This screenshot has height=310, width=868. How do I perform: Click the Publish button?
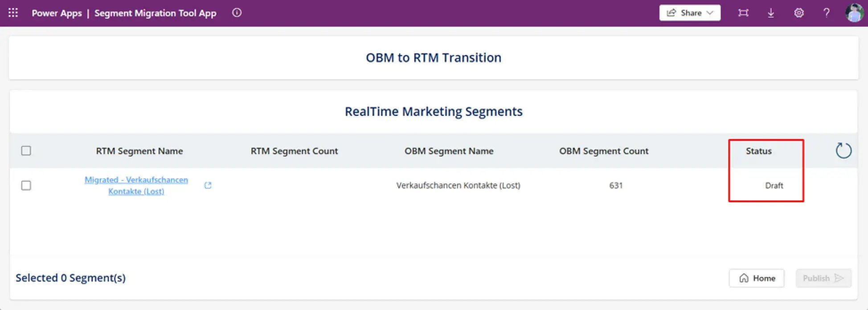[x=823, y=278]
